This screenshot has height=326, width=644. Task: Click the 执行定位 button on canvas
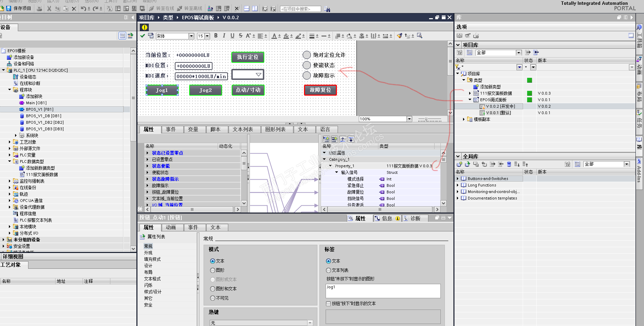247,57
